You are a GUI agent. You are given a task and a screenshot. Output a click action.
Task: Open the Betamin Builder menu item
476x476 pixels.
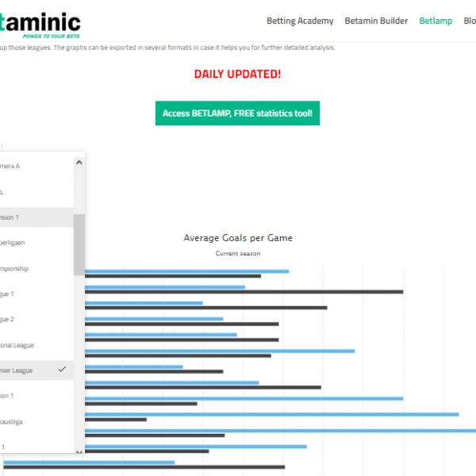pyautogui.click(x=376, y=21)
